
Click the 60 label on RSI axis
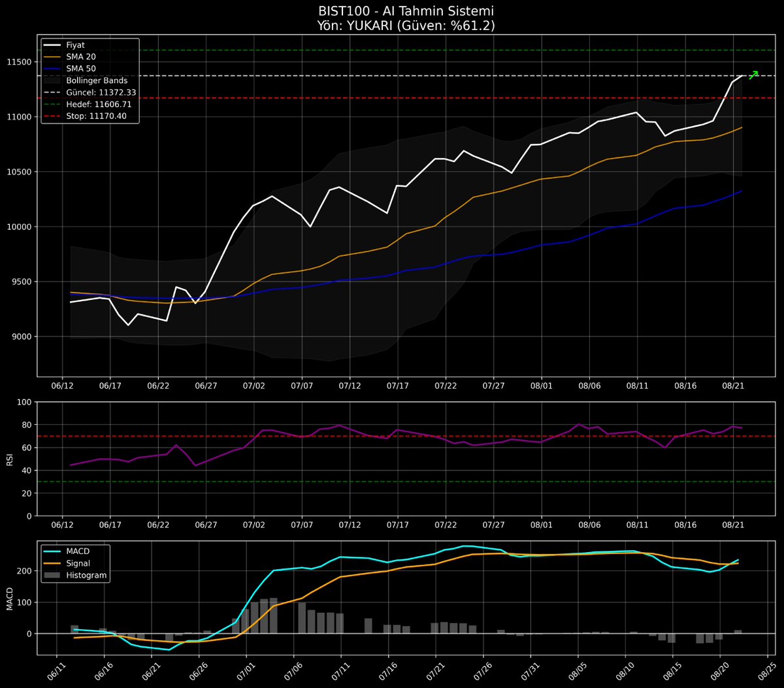[x=27, y=448]
